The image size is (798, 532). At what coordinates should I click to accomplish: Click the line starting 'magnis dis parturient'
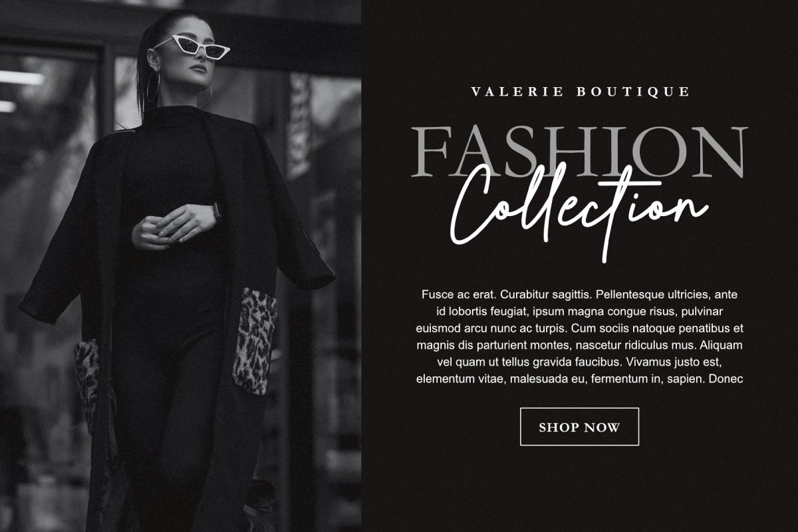[x=579, y=345]
